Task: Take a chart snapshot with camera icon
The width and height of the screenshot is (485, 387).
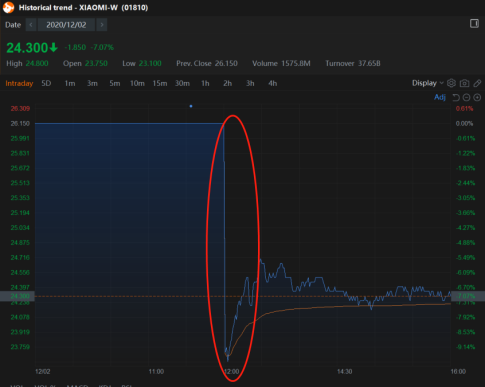Action: point(464,83)
